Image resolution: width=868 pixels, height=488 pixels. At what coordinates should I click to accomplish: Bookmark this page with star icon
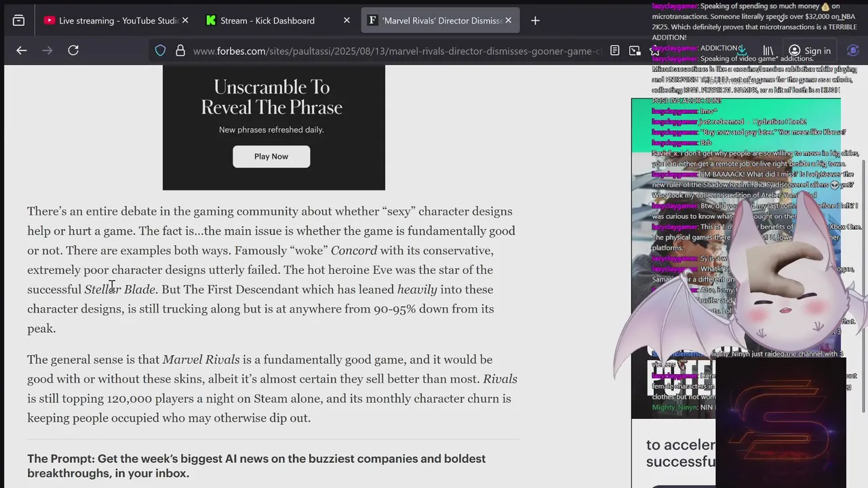point(654,51)
